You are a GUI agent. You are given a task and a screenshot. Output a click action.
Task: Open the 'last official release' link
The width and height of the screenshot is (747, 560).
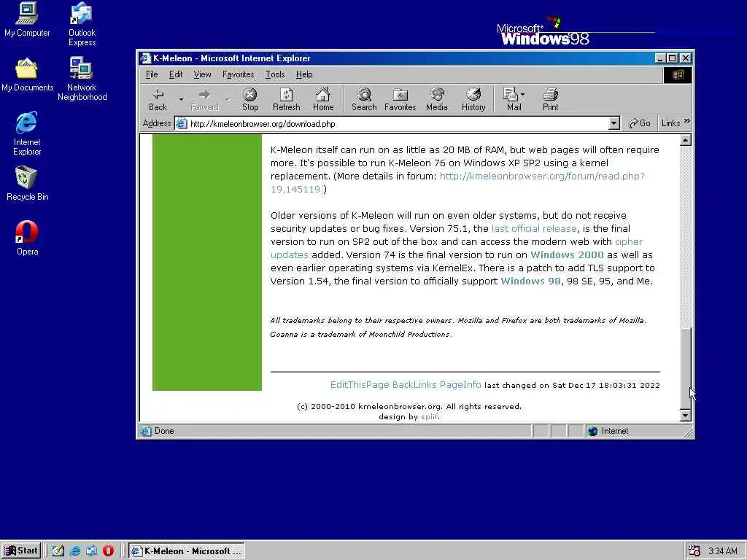click(x=533, y=228)
